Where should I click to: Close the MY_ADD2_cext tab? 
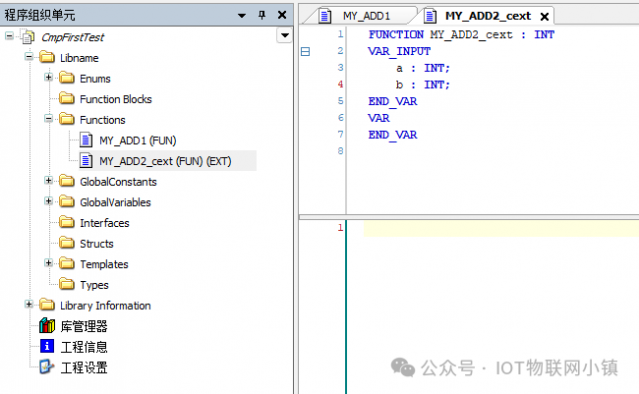pos(544,17)
